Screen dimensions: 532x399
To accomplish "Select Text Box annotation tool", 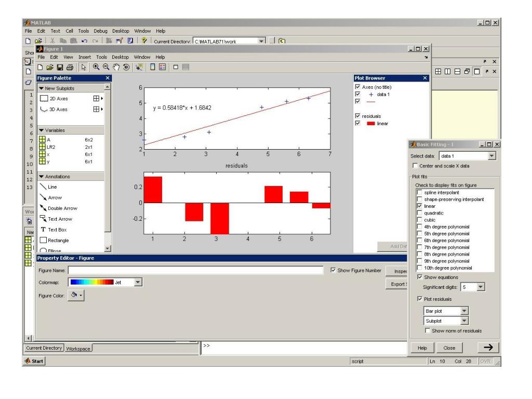I will pos(54,230).
